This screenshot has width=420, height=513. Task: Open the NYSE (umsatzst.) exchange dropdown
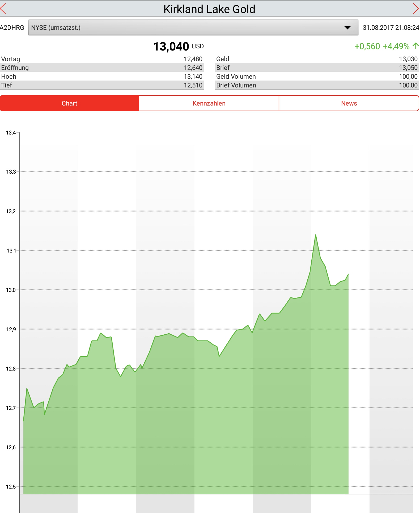coord(193,27)
